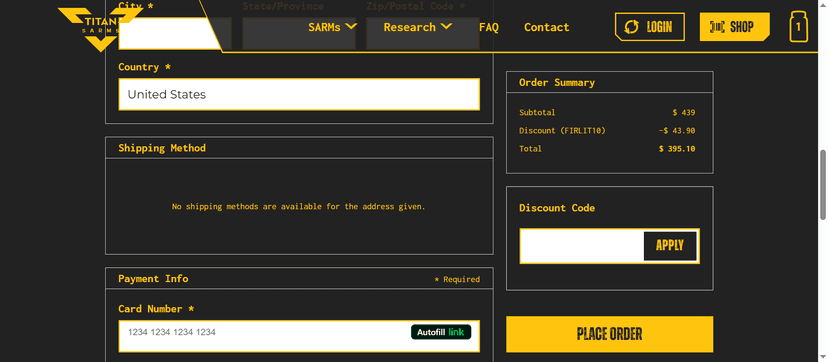Screen dimensions: 828x362
Task: Select the Country field showing United States
Action: [299, 94]
